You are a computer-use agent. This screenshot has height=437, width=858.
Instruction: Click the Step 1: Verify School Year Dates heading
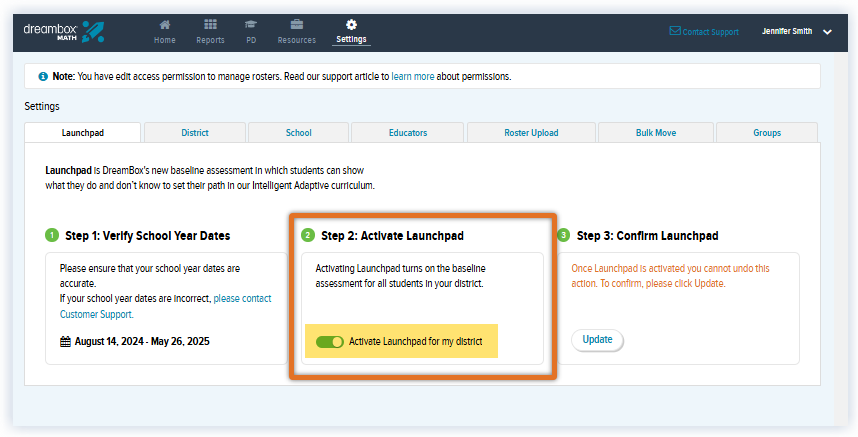(x=148, y=236)
